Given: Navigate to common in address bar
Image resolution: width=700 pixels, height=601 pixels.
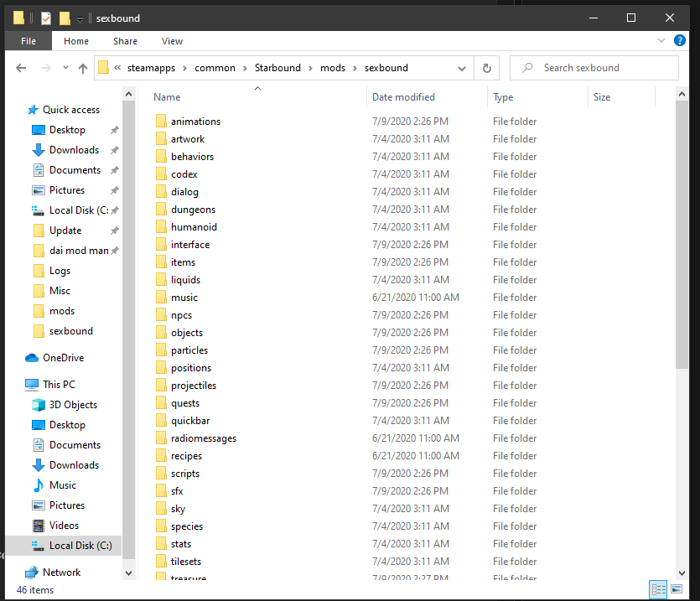Looking at the screenshot, I should pyautogui.click(x=215, y=68).
